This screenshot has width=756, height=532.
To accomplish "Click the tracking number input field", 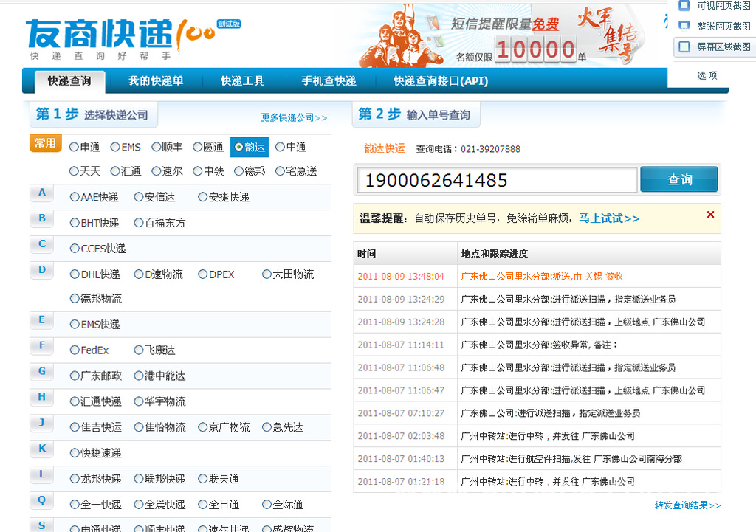I will 496,179.
